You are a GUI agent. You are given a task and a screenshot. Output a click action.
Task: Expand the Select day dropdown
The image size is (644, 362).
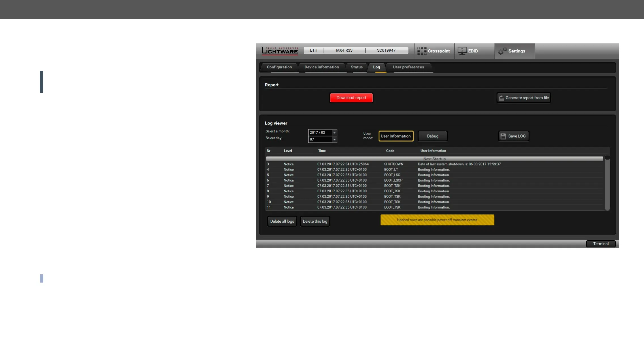coord(334,140)
